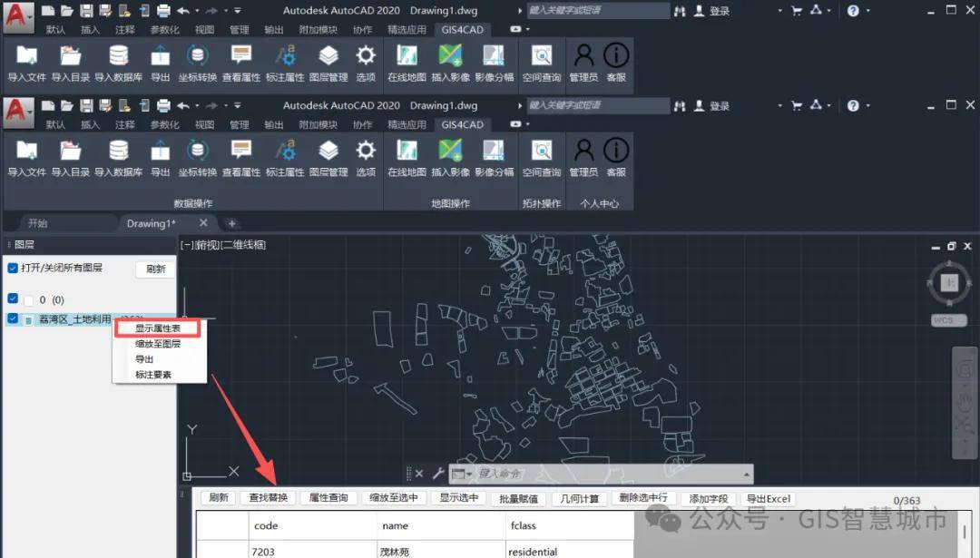
Task: Expand the WCS coordinate system dropdown
Action: [949, 320]
